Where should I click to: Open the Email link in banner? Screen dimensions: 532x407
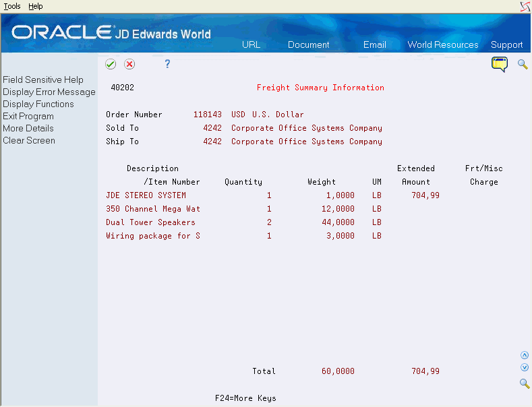click(375, 44)
